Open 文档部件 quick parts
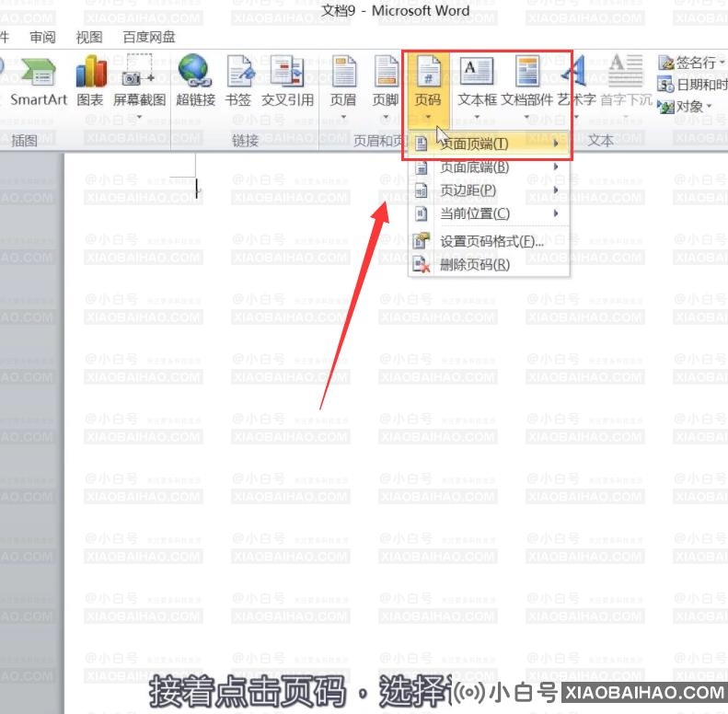The image size is (728, 714). (x=527, y=86)
